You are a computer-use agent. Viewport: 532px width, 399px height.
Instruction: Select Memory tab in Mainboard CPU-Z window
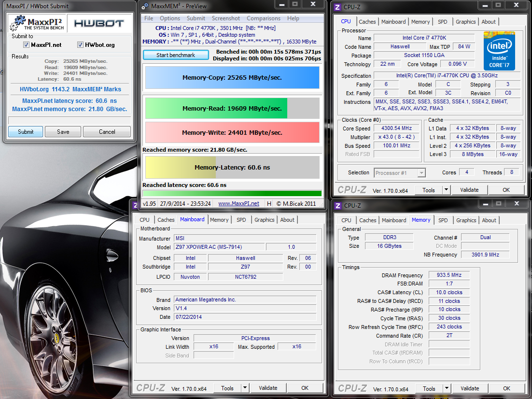click(x=219, y=220)
